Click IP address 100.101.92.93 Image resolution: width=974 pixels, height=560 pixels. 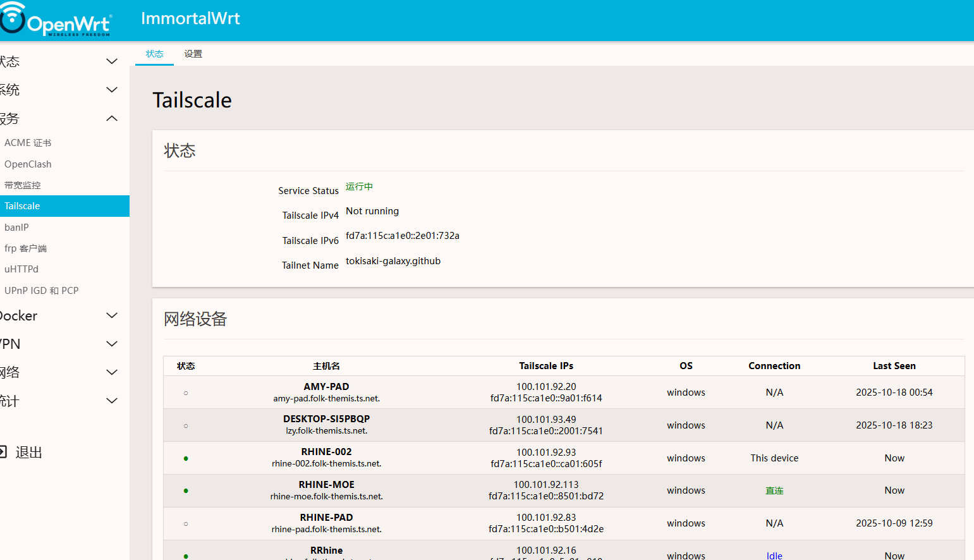[546, 453]
